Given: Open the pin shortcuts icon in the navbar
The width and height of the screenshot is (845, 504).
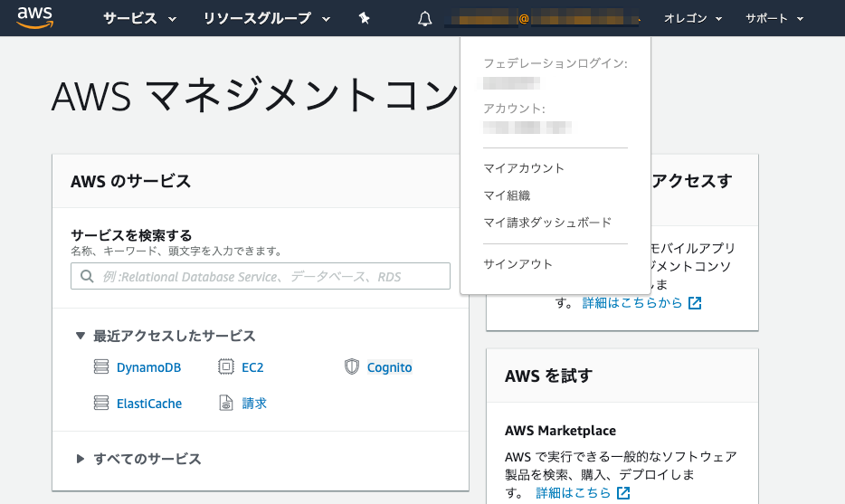Looking at the screenshot, I should coord(365,18).
